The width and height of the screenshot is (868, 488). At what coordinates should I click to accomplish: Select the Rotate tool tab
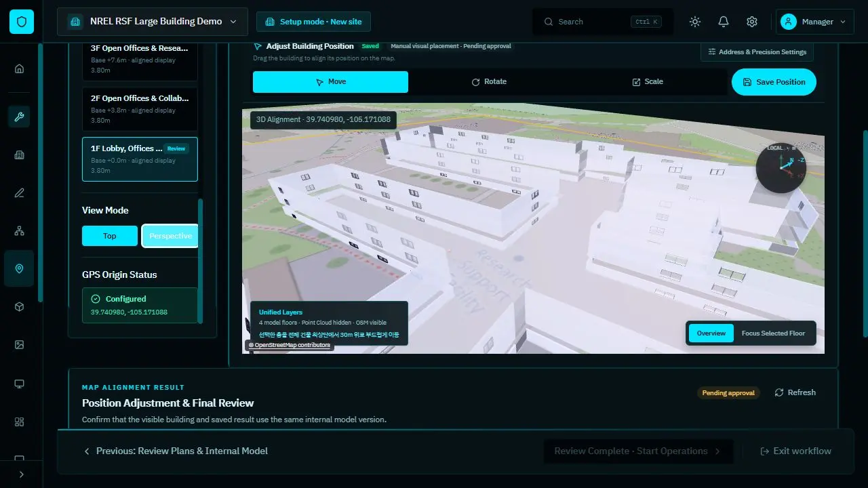point(489,82)
